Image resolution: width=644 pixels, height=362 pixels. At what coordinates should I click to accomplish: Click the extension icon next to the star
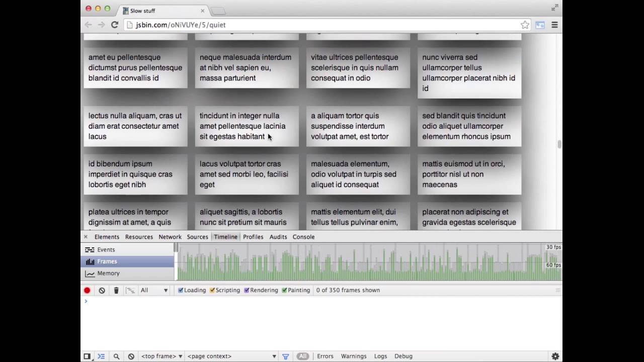point(540,25)
